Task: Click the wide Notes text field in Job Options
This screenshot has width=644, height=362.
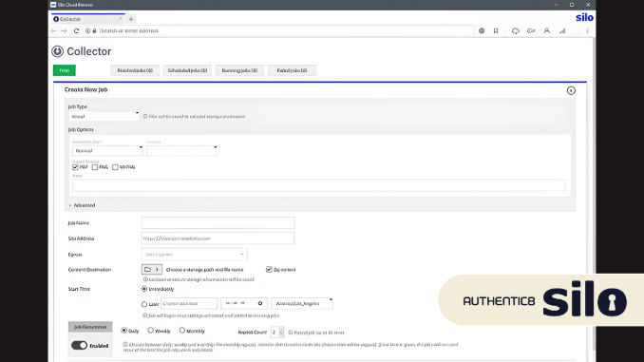Action: (319, 185)
